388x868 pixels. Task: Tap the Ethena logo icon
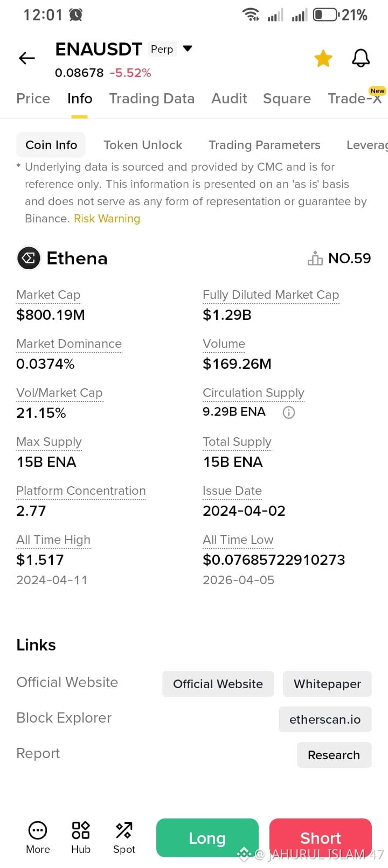click(x=29, y=258)
